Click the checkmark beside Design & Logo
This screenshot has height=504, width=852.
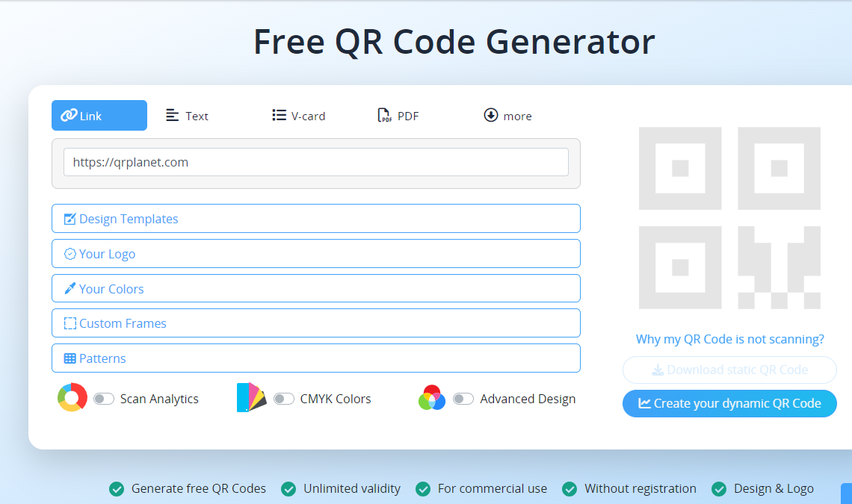[x=719, y=489]
